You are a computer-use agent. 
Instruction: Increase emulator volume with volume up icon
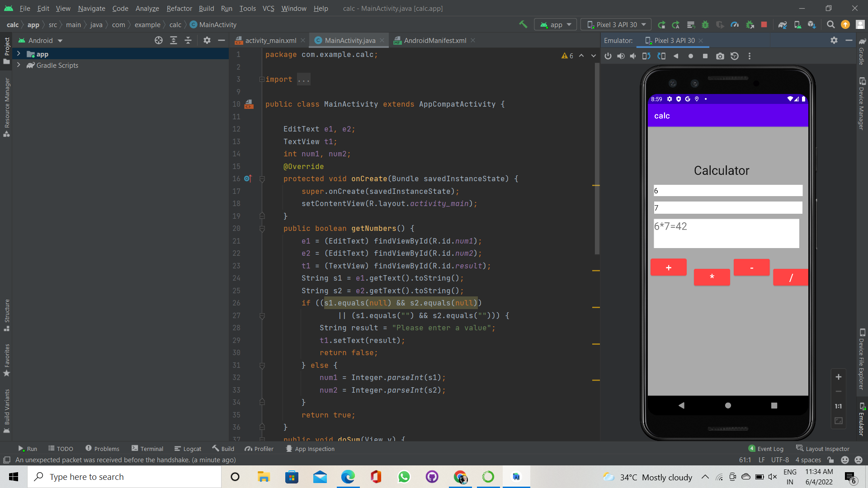[x=621, y=56]
